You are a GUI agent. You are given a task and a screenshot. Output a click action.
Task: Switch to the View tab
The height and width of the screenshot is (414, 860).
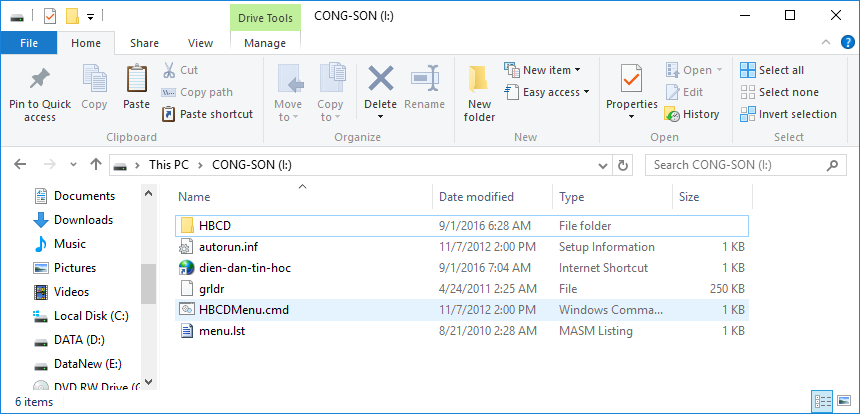coord(200,43)
